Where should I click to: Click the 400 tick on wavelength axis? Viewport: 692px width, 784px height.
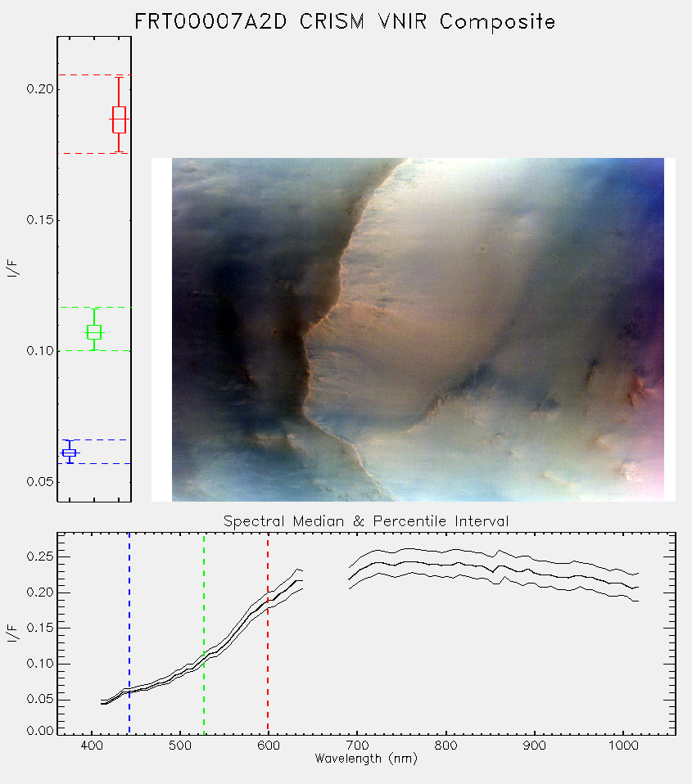[x=92, y=746]
